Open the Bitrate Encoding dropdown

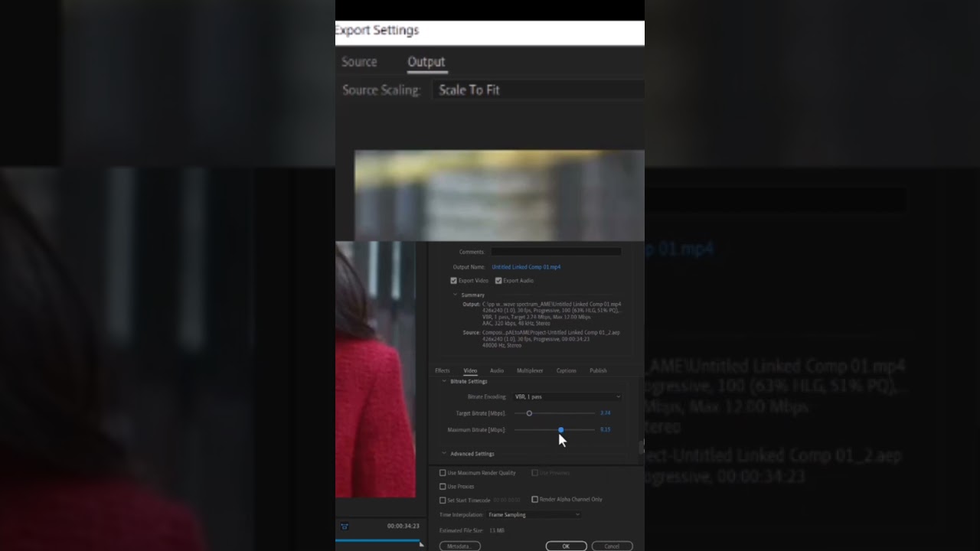567,397
